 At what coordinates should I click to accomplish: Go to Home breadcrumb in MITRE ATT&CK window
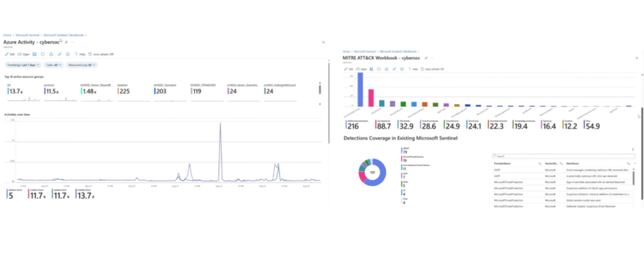tap(346, 52)
